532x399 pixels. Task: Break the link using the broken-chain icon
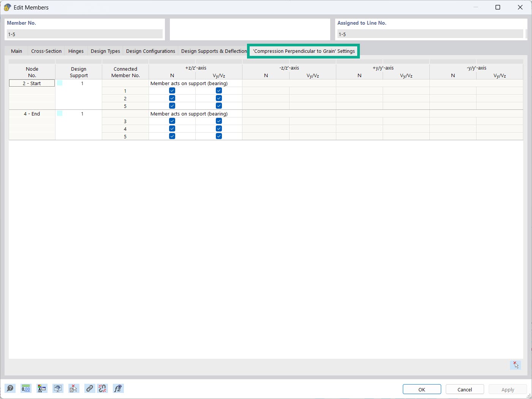pyautogui.click(x=102, y=388)
